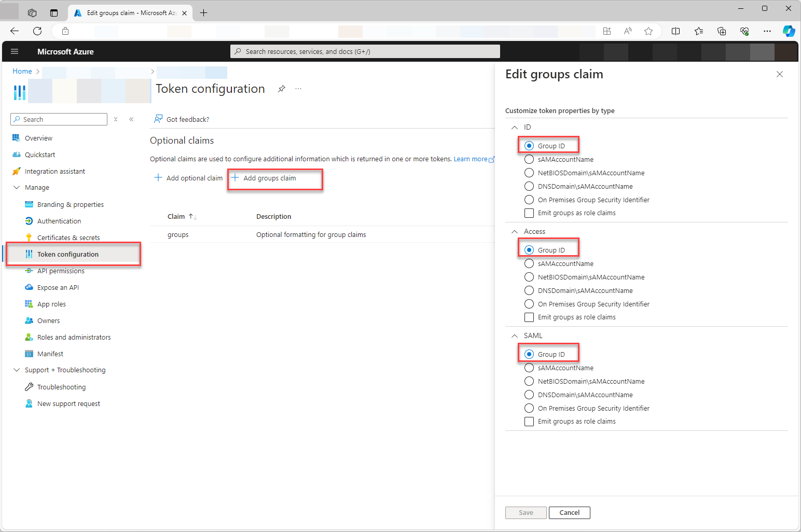
Task: Go to Branding & properties
Action: pyautogui.click(x=71, y=204)
